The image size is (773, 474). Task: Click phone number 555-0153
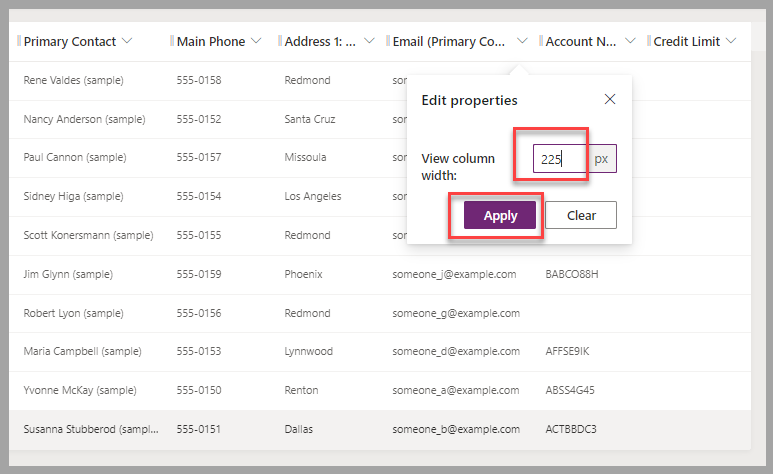click(x=199, y=351)
